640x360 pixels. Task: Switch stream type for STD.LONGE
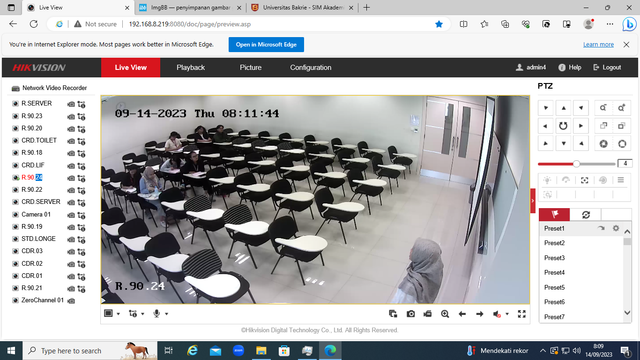click(x=82, y=240)
